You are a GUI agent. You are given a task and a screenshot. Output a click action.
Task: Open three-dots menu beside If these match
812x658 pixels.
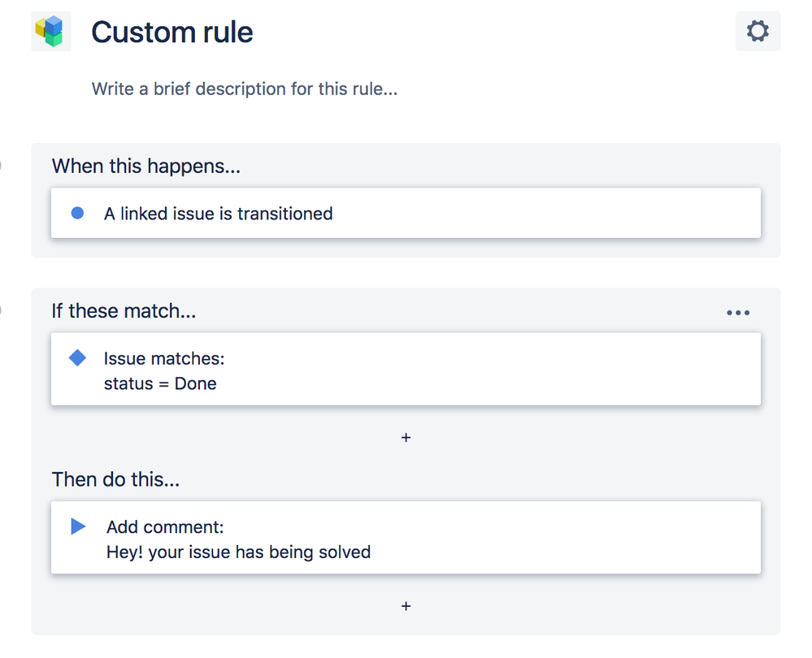pyautogui.click(x=738, y=313)
